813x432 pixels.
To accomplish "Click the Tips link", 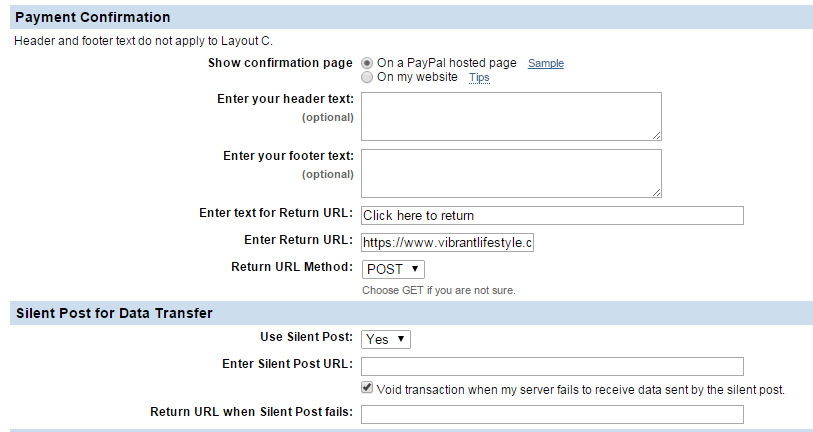I will coord(479,77).
